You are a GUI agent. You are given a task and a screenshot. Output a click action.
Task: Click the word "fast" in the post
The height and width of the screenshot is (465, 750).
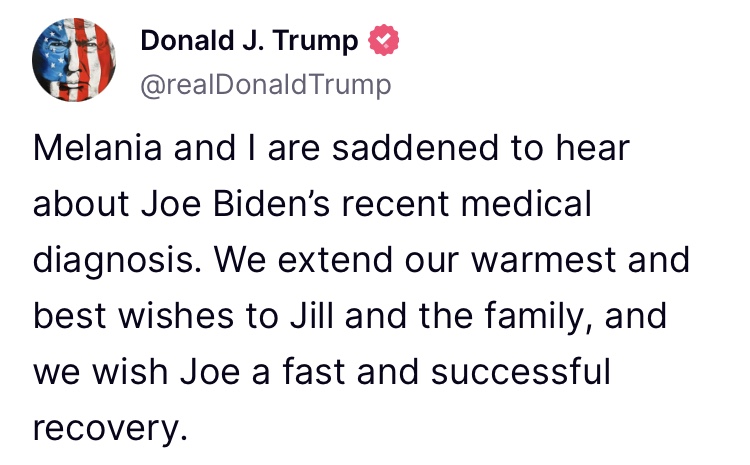(x=313, y=372)
